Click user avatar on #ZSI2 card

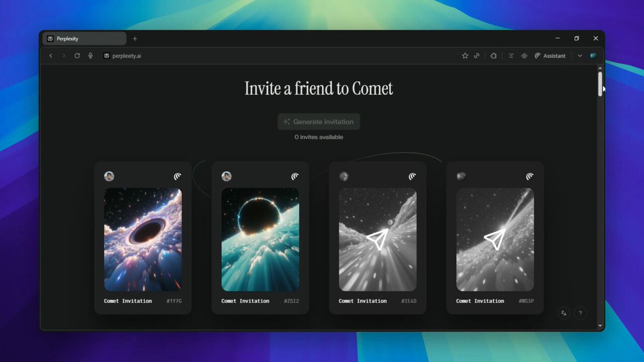(x=226, y=176)
